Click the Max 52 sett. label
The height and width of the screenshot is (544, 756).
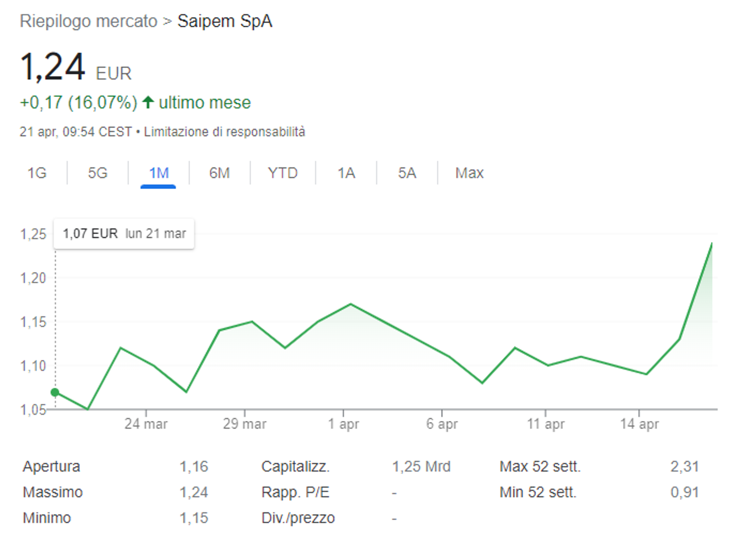click(540, 466)
